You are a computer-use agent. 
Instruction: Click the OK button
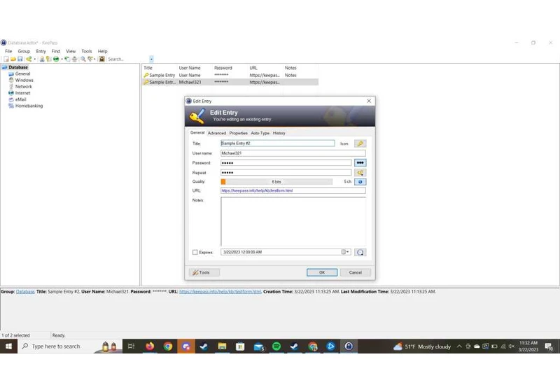(x=322, y=272)
